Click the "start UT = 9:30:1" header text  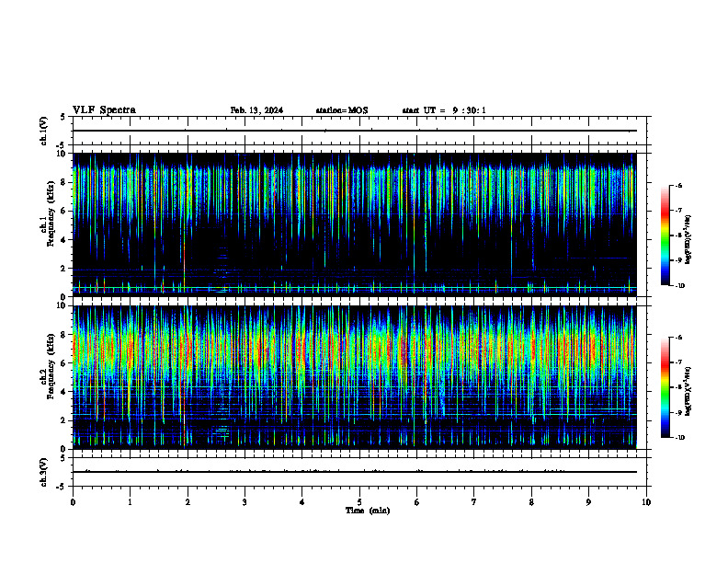click(x=444, y=110)
